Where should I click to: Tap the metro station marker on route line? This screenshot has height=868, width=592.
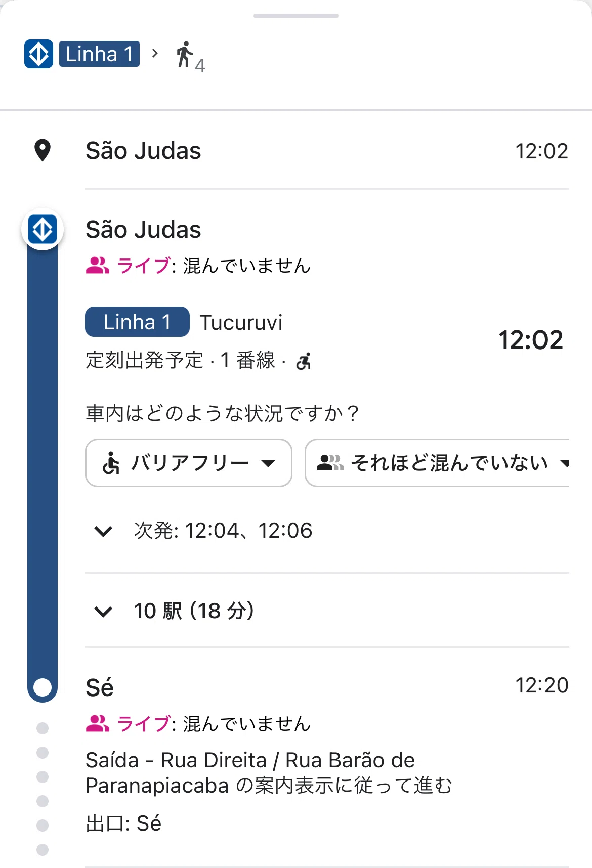(x=43, y=230)
